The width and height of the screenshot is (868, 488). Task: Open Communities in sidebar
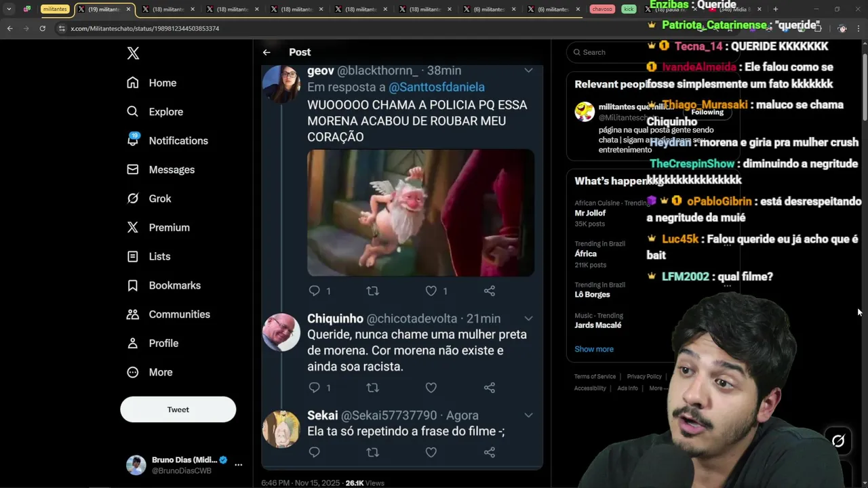tap(168, 314)
